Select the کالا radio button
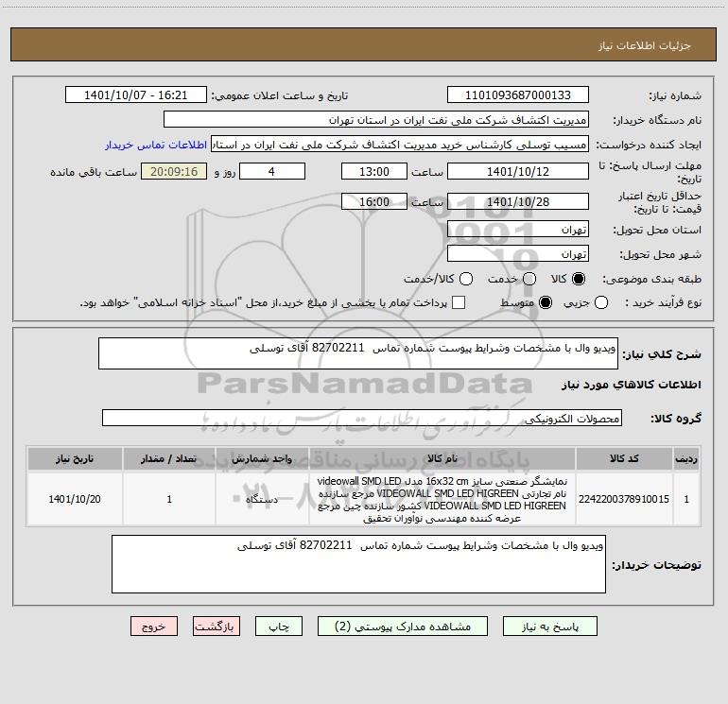 click(x=579, y=279)
